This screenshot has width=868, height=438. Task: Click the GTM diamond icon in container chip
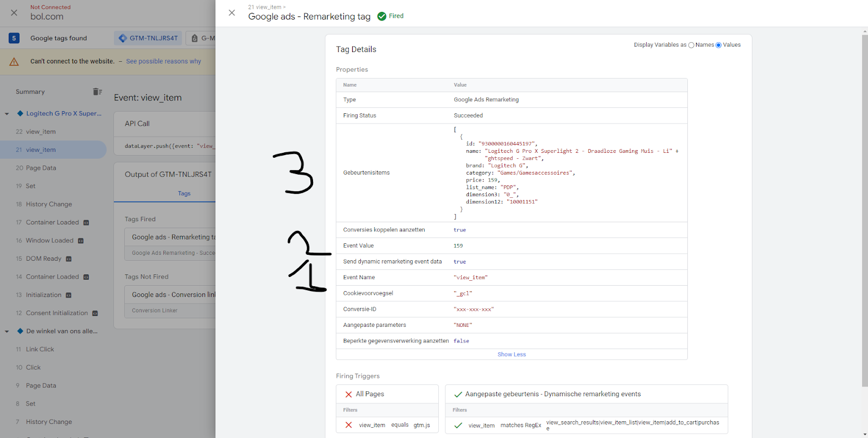(123, 38)
